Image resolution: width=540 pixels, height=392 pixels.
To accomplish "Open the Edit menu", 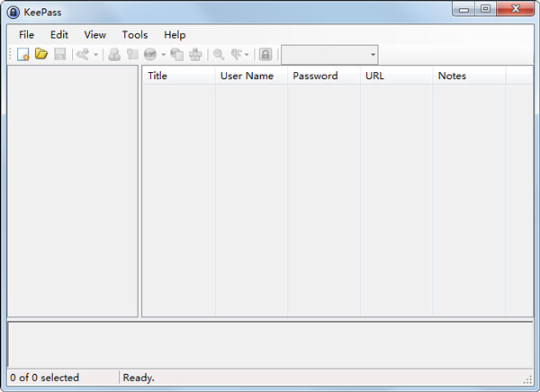I will pyautogui.click(x=59, y=35).
